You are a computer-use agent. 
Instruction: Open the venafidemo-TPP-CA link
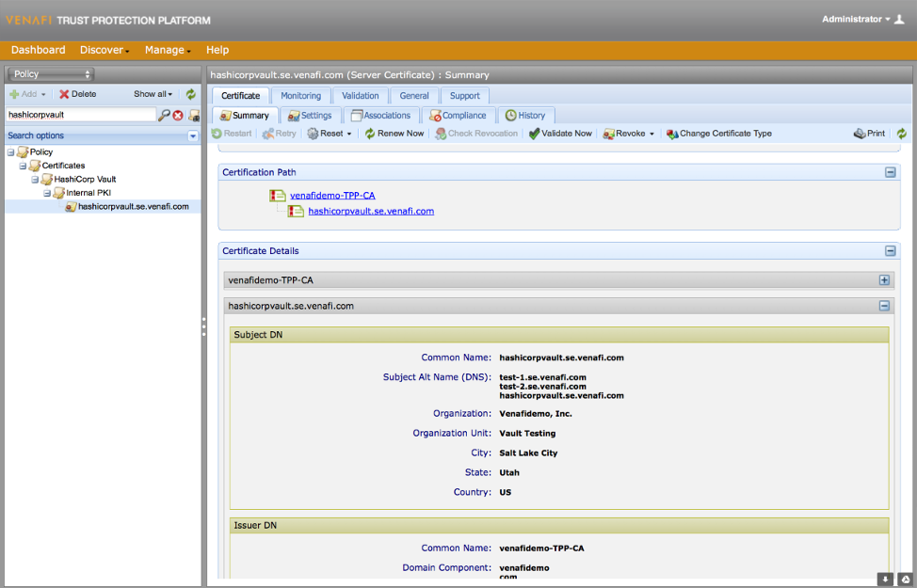tap(332, 196)
